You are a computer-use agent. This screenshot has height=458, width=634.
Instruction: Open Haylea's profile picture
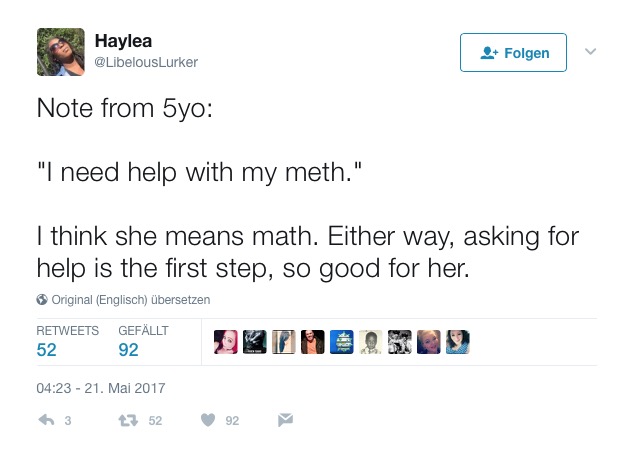[60, 52]
